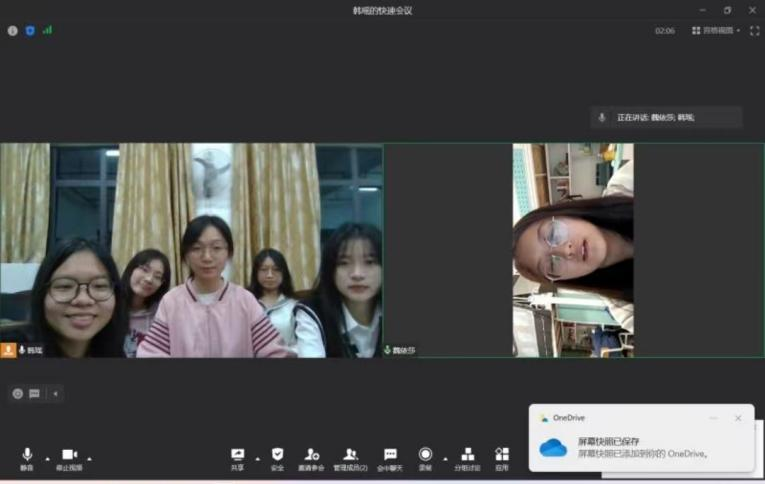Open the Security shield icon
Image resolution: width=765 pixels, height=484 pixels.
click(277, 455)
